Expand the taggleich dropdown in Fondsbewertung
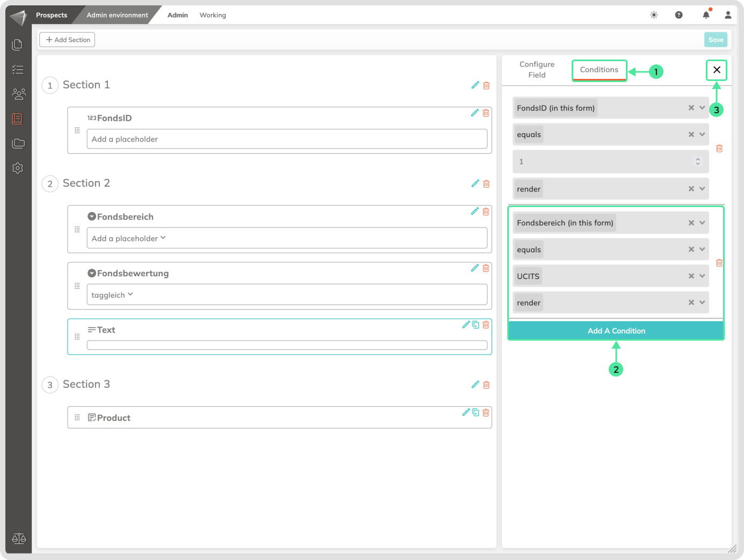Image resolution: width=744 pixels, height=560 pixels. pyautogui.click(x=130, y=294)
